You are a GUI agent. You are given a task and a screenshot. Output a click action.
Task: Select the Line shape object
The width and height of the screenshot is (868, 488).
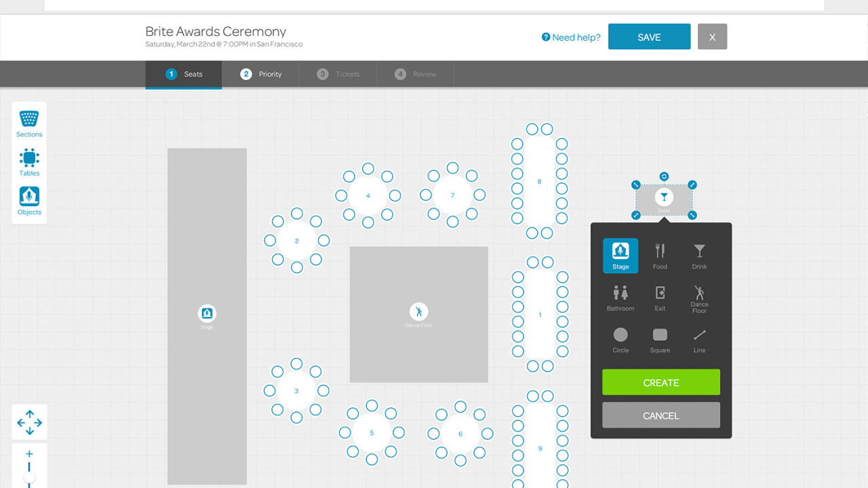click(699, 339)
